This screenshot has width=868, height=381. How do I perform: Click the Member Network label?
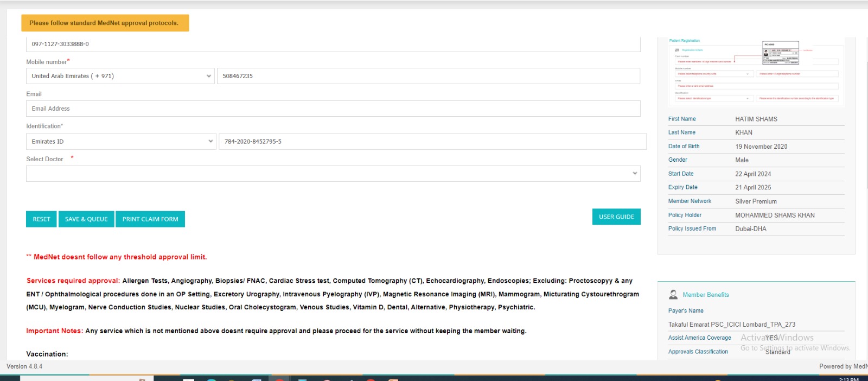[690, 201]
